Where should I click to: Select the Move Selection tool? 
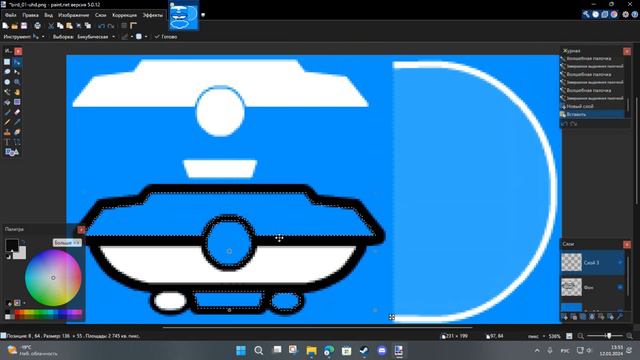click(x=17, y=72)
